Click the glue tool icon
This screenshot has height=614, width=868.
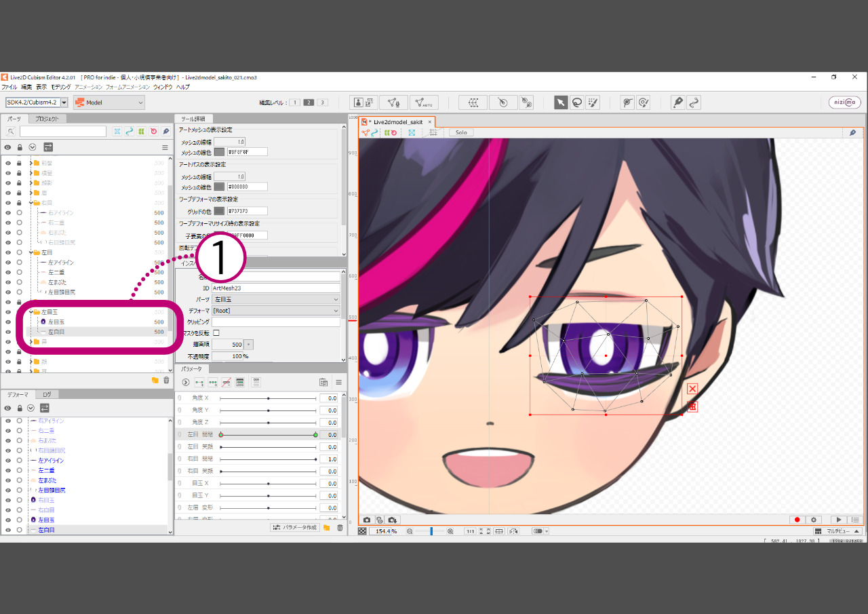526,102
